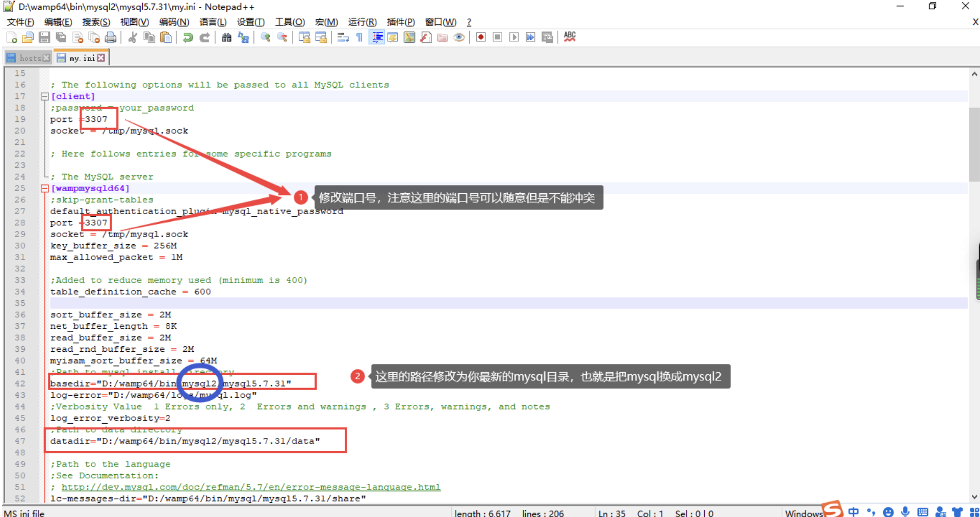Undo the last edit with the green arrow
Screen dimensions: 980x517
[188, 37]
